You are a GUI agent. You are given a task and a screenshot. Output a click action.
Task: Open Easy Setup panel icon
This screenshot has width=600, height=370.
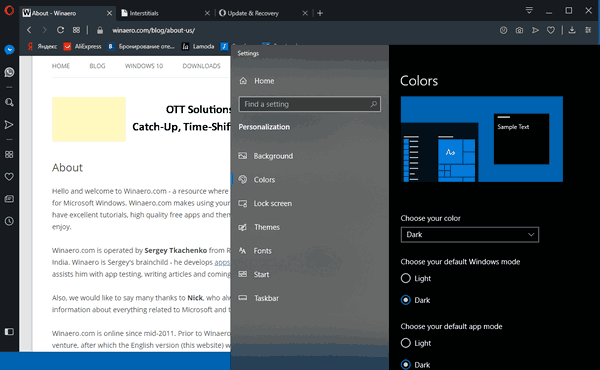(588, 30)
